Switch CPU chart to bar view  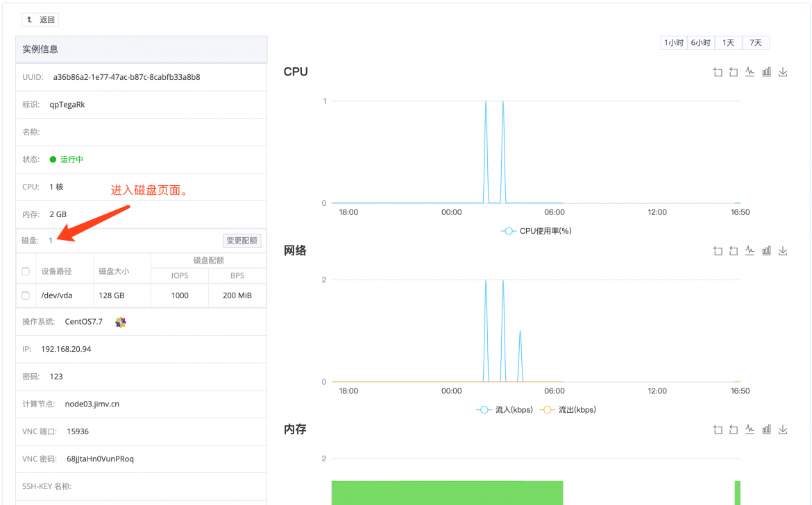pyautogui.click(x=766, y=72)
